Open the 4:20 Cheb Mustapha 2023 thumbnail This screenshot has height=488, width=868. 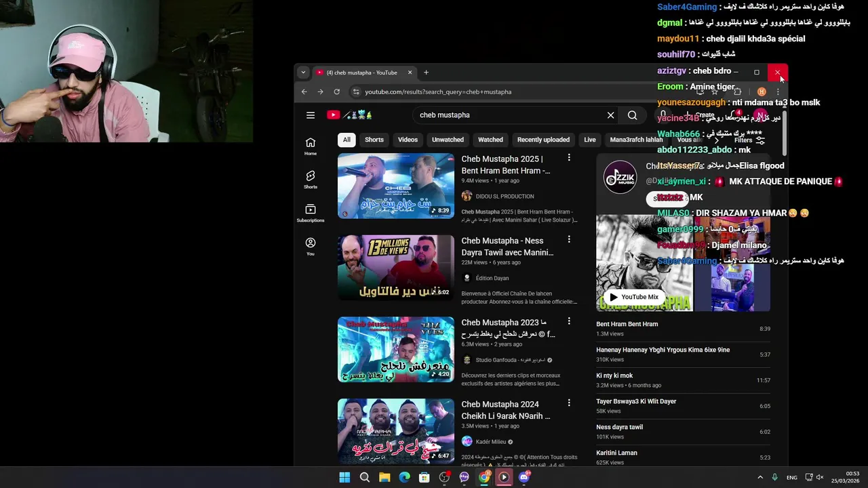pos(396,349)
